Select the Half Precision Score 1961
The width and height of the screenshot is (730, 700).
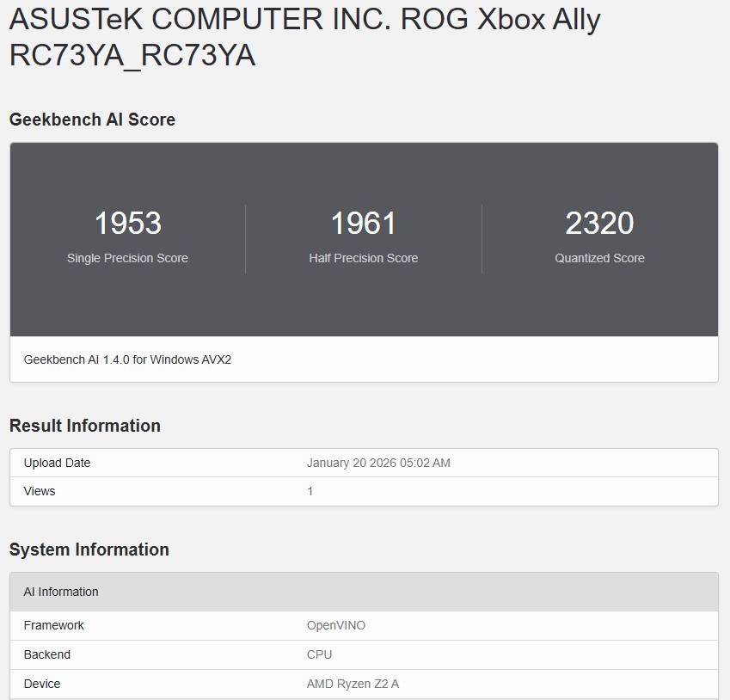click(x=364, y=224)
